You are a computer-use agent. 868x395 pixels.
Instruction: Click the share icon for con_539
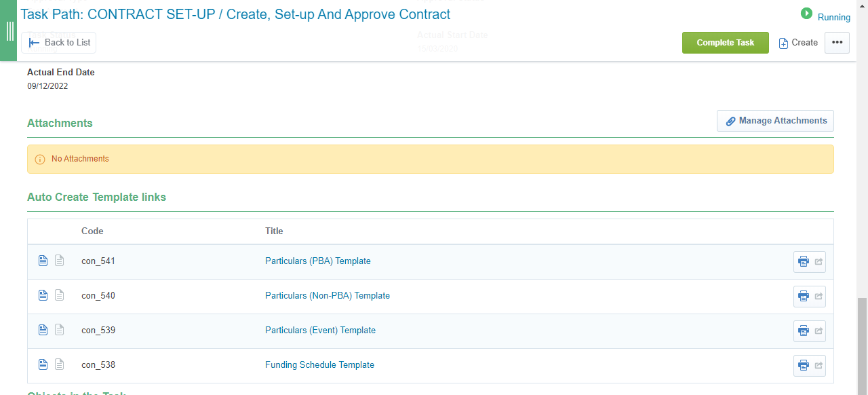coord(818,331)
